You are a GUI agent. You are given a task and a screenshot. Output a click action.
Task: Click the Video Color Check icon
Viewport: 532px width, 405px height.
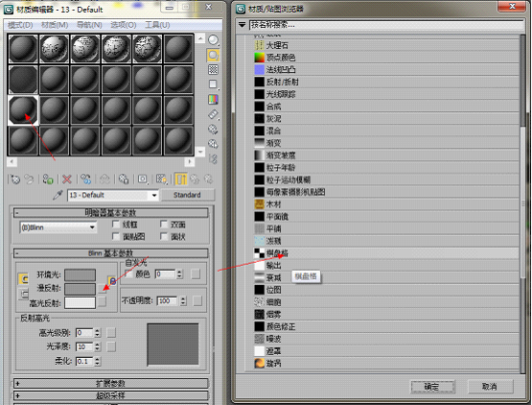(x=213, y=100)
